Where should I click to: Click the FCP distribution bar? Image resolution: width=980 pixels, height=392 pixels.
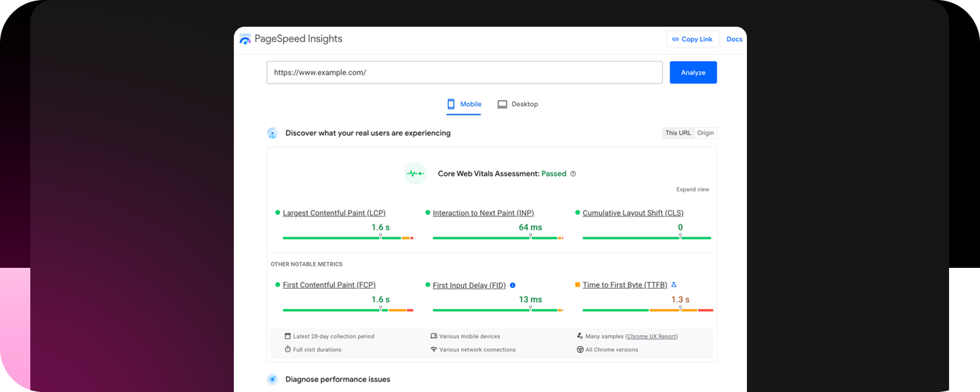click(348, 310)
